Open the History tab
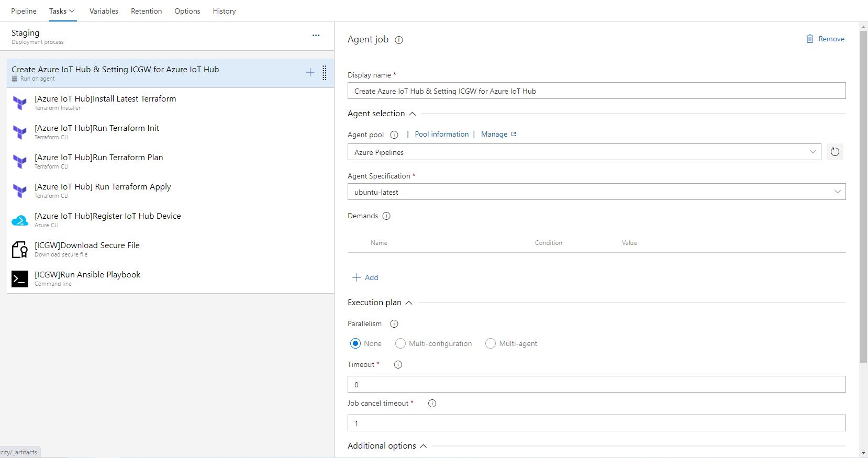The width and height of the screenshot is (868, 458). point(224,11)
